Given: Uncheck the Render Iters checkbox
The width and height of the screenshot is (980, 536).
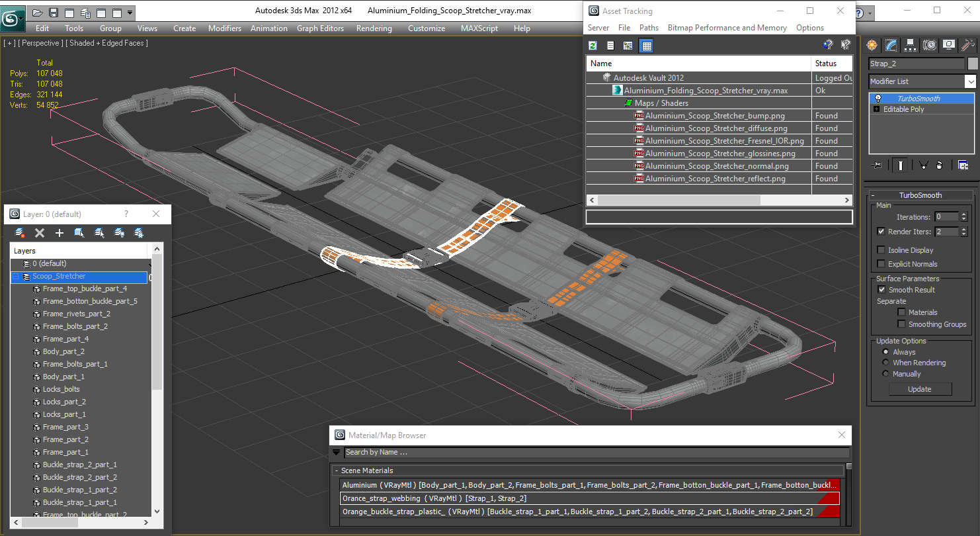Looking at the screenshot, I should (881, 232).
